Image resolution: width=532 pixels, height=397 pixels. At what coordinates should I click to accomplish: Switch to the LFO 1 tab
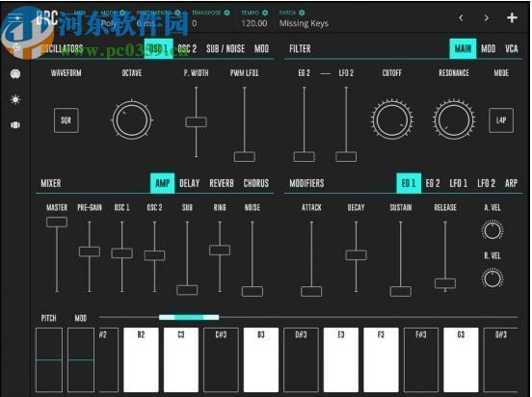(x=459, y=183)
